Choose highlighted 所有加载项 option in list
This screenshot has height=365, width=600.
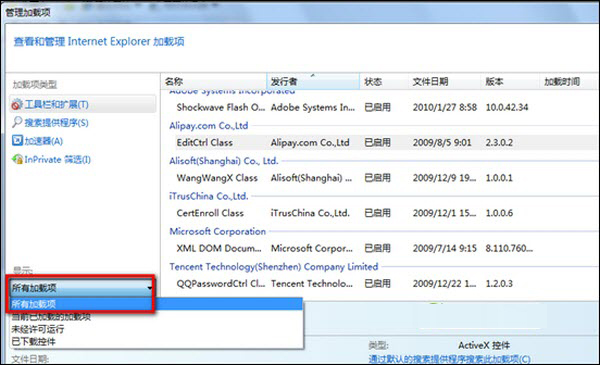156,304
